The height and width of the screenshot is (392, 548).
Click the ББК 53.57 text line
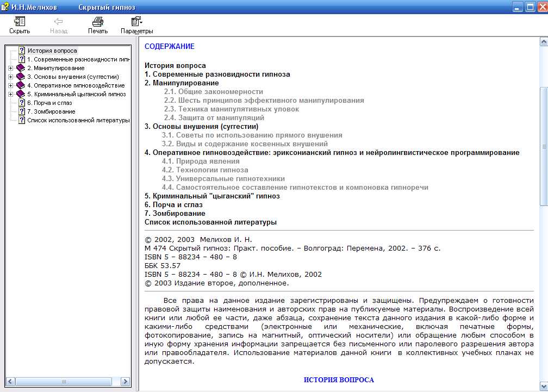click(163, 265)
